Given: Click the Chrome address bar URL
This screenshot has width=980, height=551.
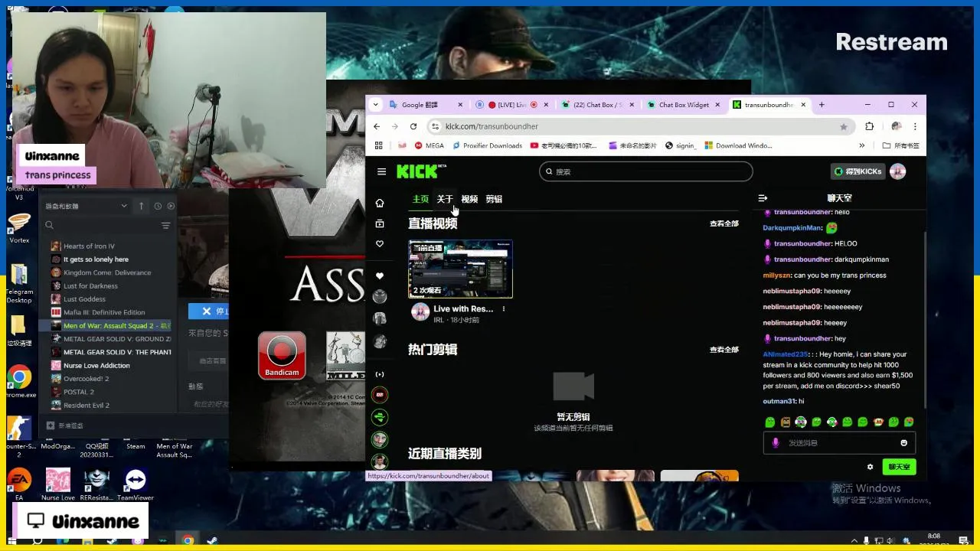Looking at the screenshot, I should click(x=492, y=126).
